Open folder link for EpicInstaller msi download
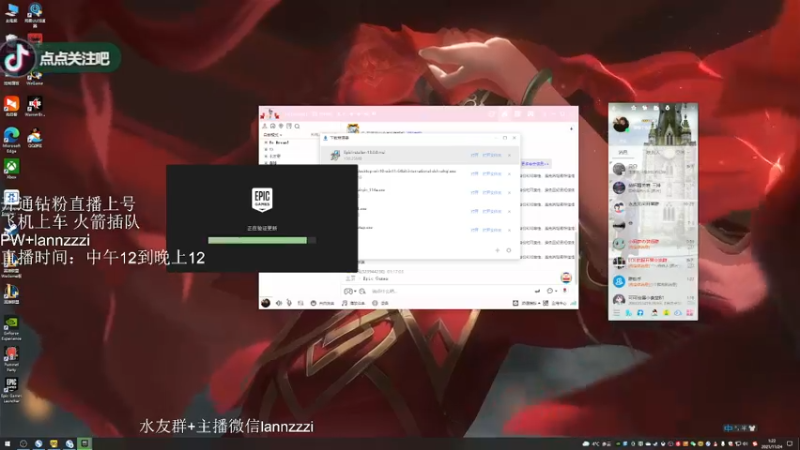This screenshot has height=450, width=800. (492, 155)
